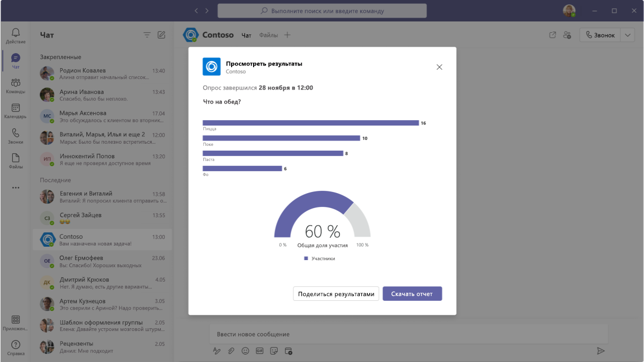The width and height of the screenshot is (644, 362).
Task: Open more apps ellipsis in sidebar
Action: coord(16,188)
